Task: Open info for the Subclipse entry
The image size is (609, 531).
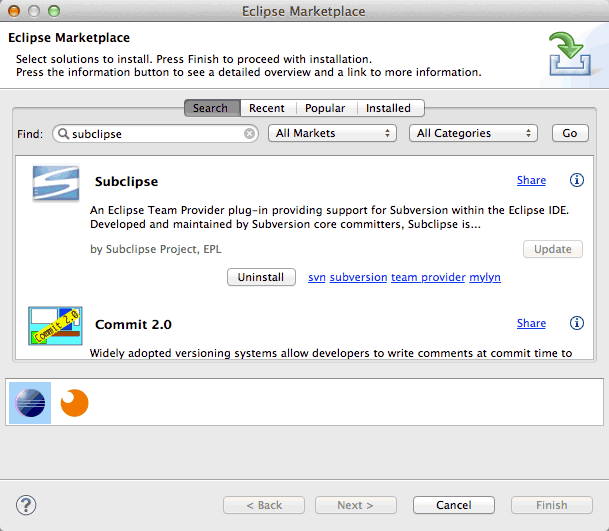Action: (577, 180)
